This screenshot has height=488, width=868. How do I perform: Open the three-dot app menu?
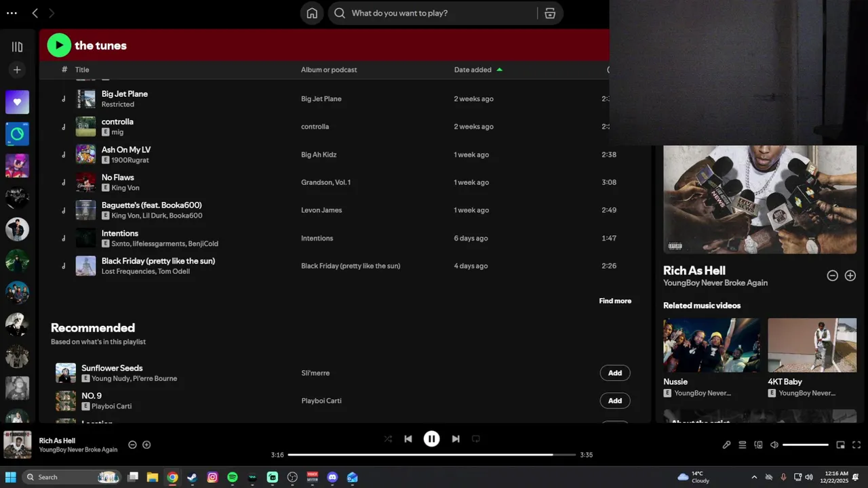(12, 13)
